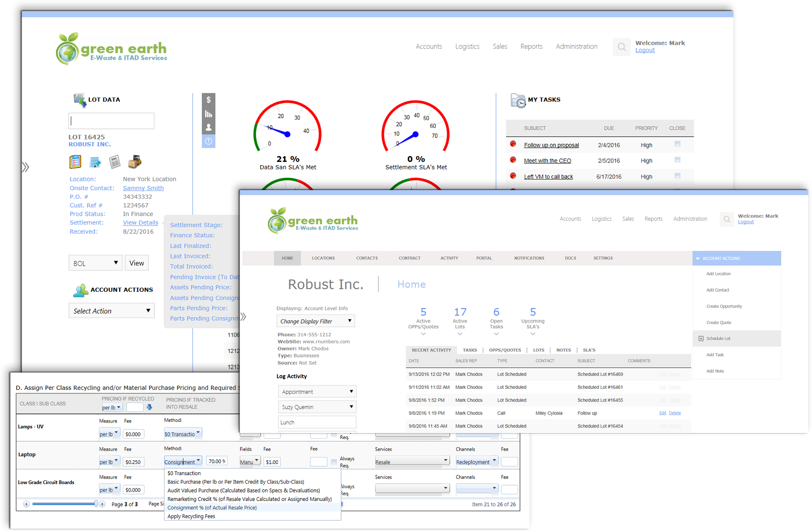Toggle the Always Req. checkbox in the Laptop row
This screenshot has width=812, height=532.
tap(334, 462)
